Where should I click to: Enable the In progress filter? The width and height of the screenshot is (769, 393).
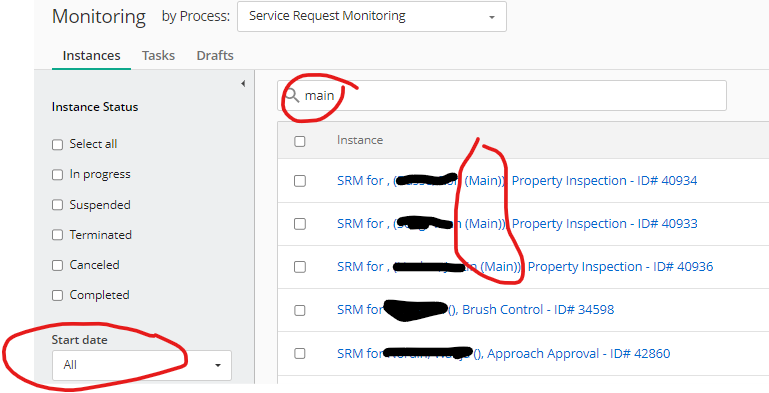coord(57,175)
